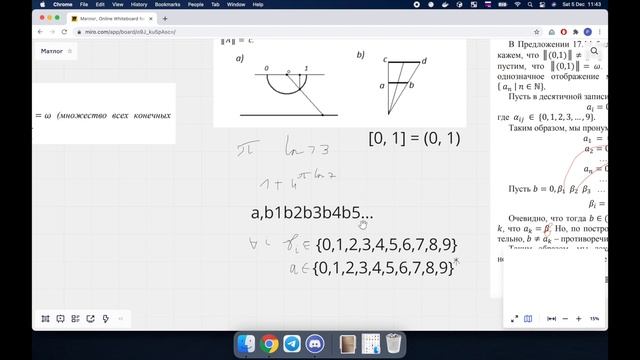
Task: Open Spotlight search in menu bar
Action: [x=530, y=4]
